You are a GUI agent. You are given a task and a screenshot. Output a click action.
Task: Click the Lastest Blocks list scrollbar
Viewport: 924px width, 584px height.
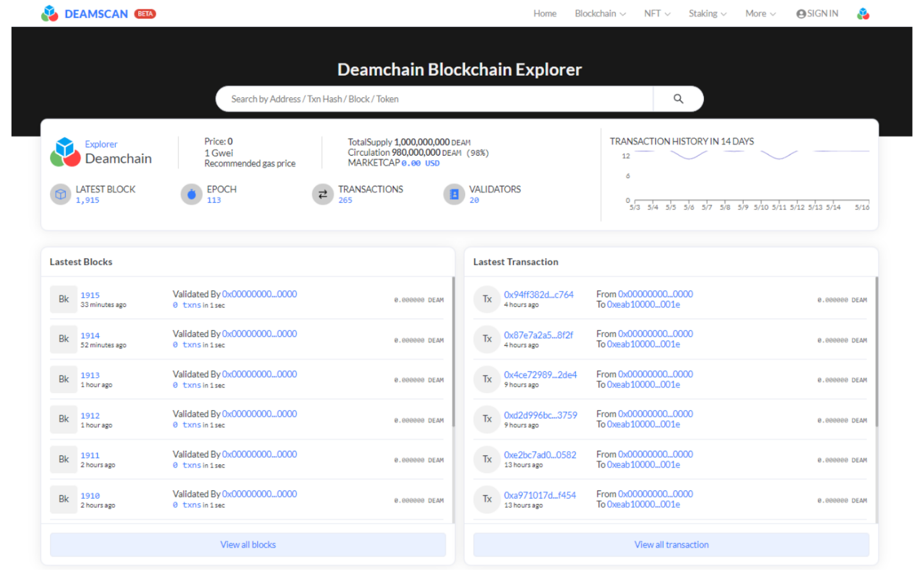[x=453, y=352]
